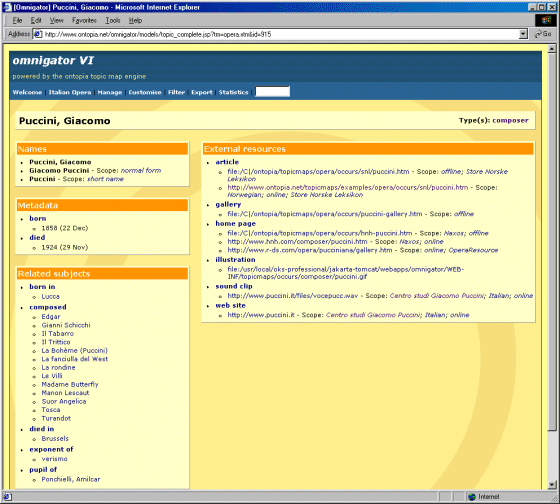Open the Customise link
This screenshot has height=504, width=560.
[145, 92]
